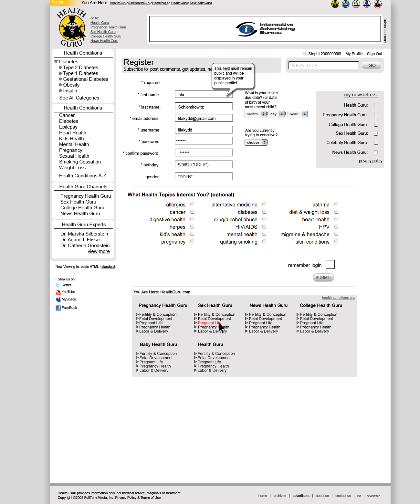Screen dimensions: 420x504
Task: Open Smoking Cessation in Health Conditions menu
Action: 80,162
